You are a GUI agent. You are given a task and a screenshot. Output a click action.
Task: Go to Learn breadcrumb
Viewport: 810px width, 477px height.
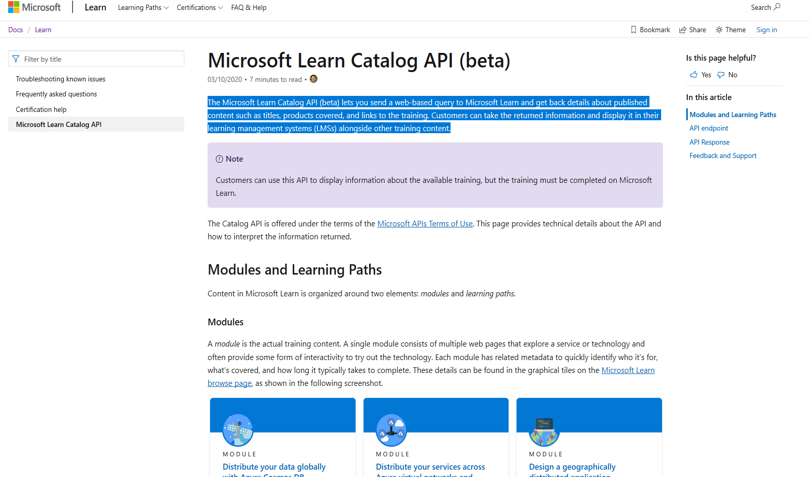click(x=43, y=29)
